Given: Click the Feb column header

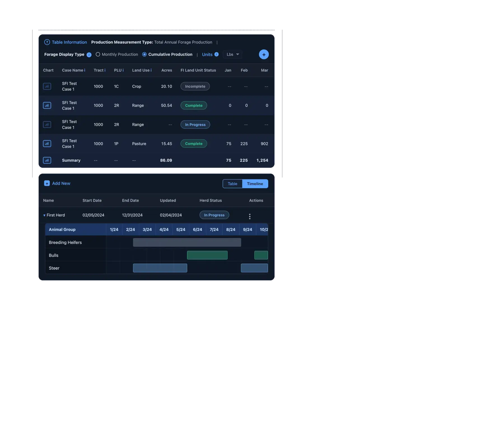Looking at the screenshot, I should [244, 70].
